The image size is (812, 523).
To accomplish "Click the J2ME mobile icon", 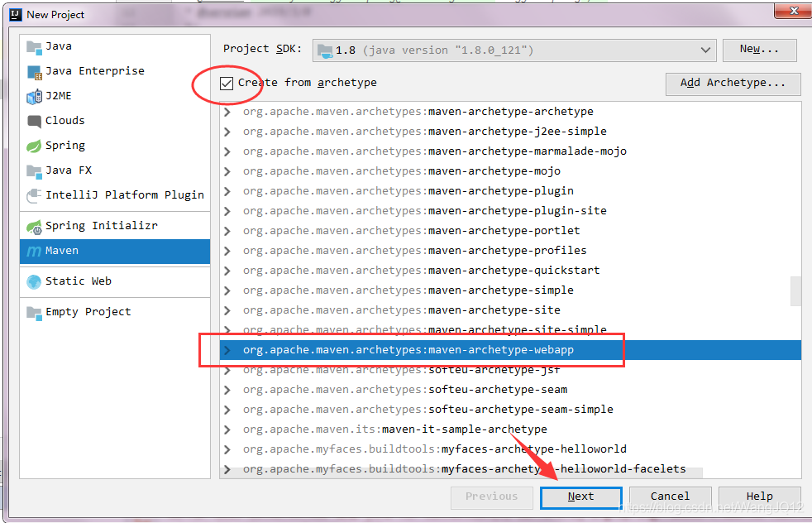I will coord(34,97).
